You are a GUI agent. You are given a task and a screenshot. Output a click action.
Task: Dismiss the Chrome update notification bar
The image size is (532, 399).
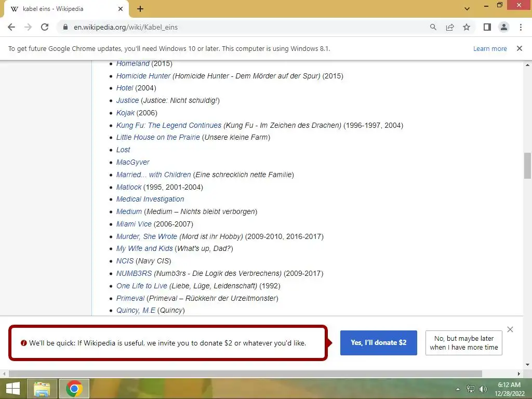click(520, 48)
